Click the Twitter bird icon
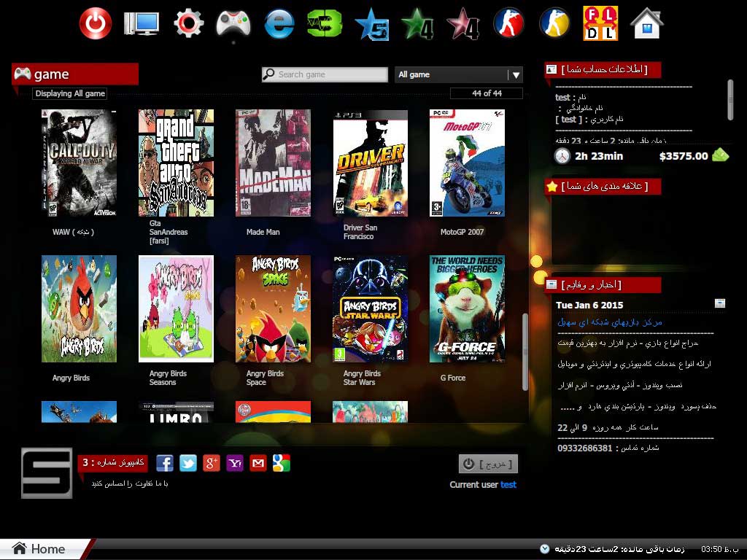 click(188, 463)
